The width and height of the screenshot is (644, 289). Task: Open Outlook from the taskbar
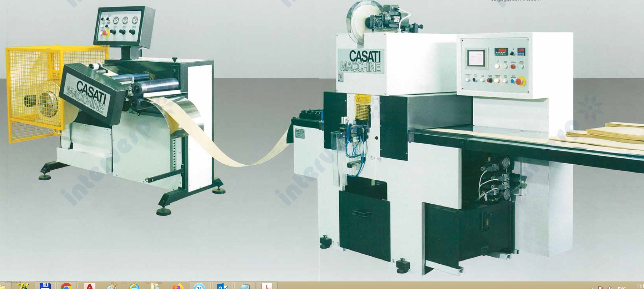pyautogui.click(x=222, y=286)
